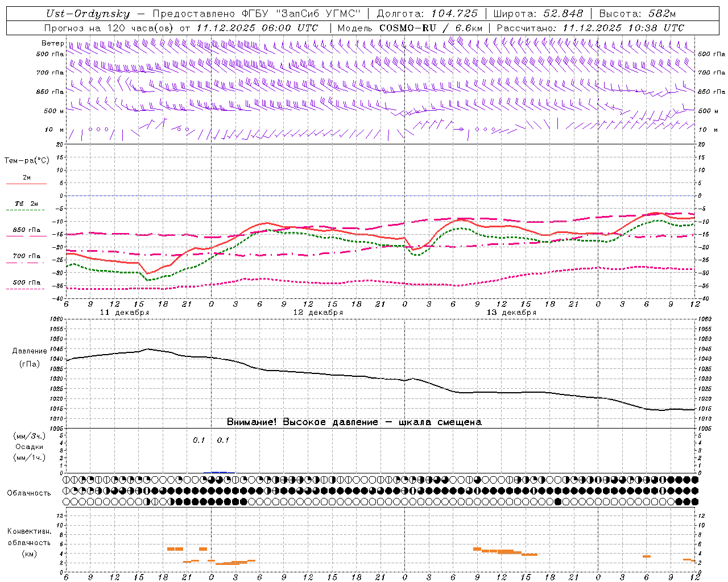Click 'Рассчитано: 11.12.2025 10:38 UTC' timestamp
Image resolution: width=728 pixels, height=582 pixels.
coord(590,28)
